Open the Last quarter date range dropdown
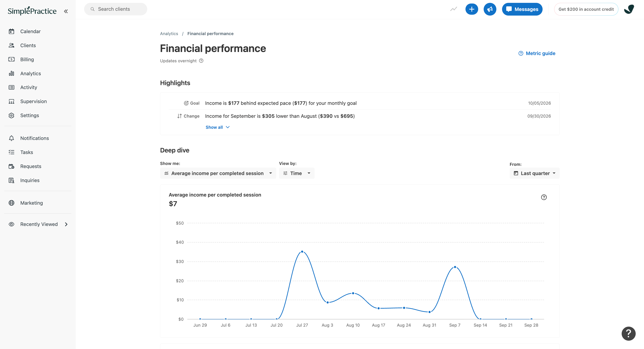This screenshot has height=349, width=644. tap(534, 173)
